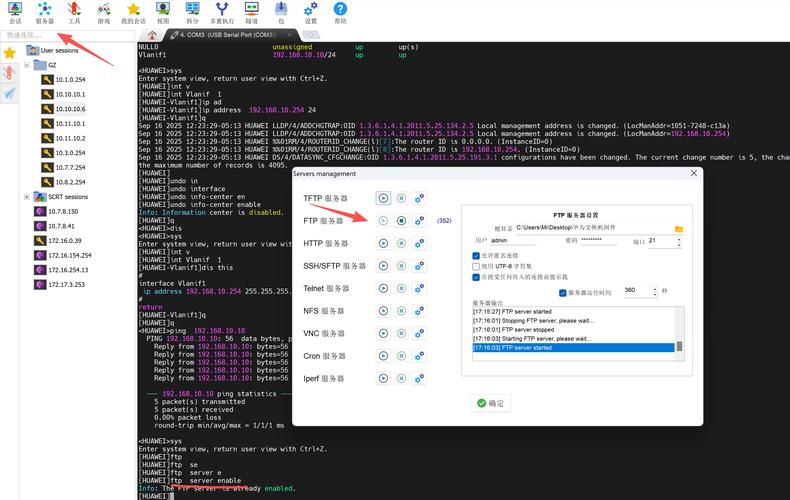The height and width of the screenshot is (500, 790).
Task: Toggle the allow anonymous connections checkbox
Action: [x=476, y=255]
